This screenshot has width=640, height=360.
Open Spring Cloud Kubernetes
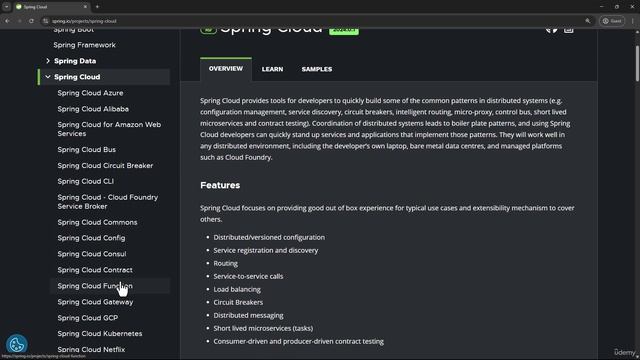tap(100, 333)
